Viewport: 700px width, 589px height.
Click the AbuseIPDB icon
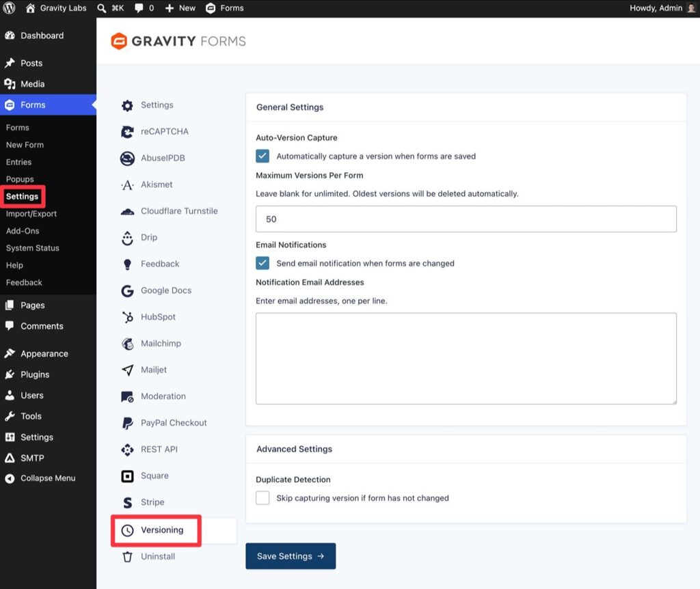(127, 159)
